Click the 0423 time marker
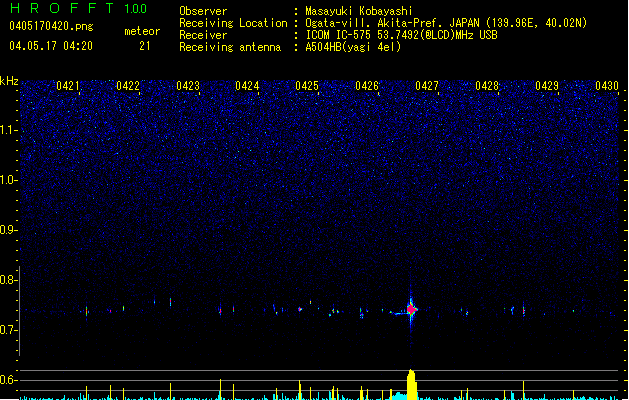Screen dimensions: 629x400 click(x=188, y=86)
